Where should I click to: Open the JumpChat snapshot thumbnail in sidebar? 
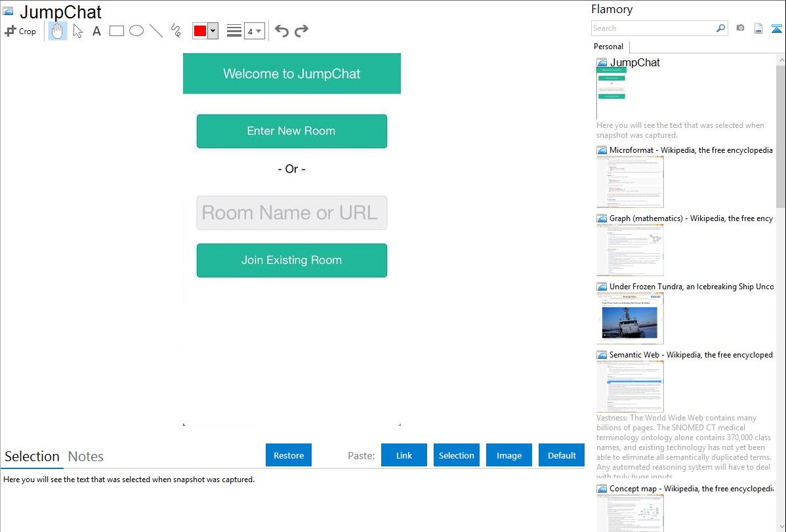(611, 92)
